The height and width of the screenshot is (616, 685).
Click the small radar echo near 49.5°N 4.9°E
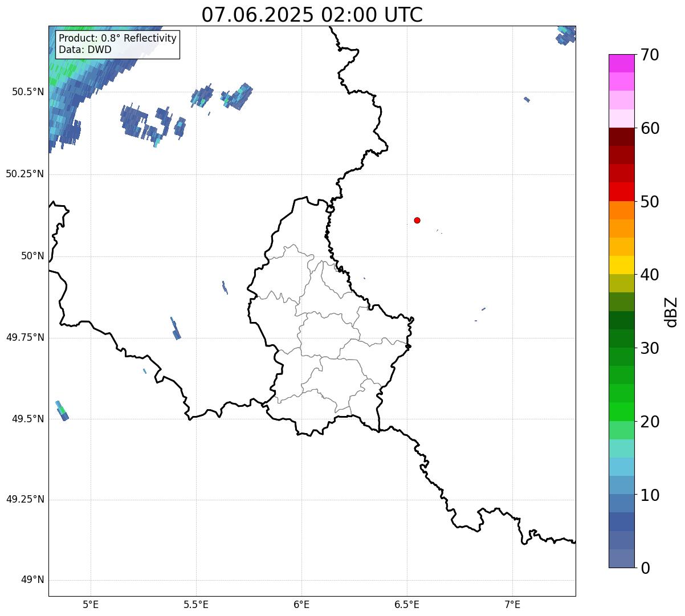(62, 411)
